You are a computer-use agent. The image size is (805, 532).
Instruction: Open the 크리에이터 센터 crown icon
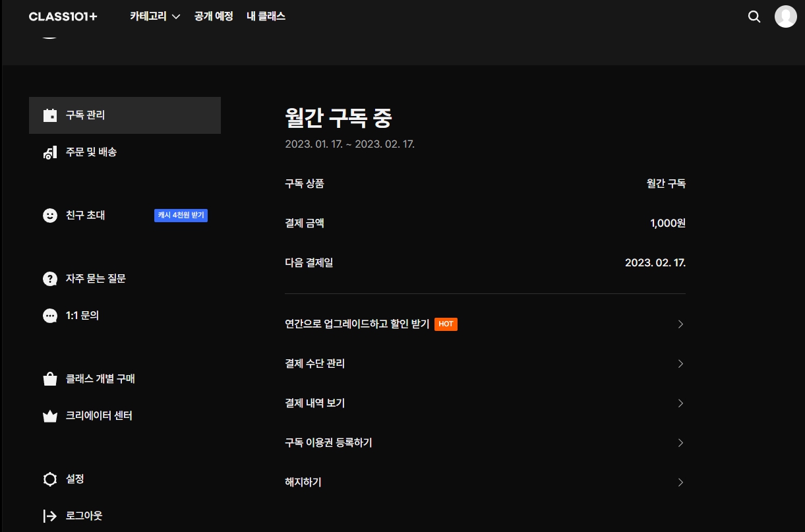pyautogui.click(x=50, y=416)
